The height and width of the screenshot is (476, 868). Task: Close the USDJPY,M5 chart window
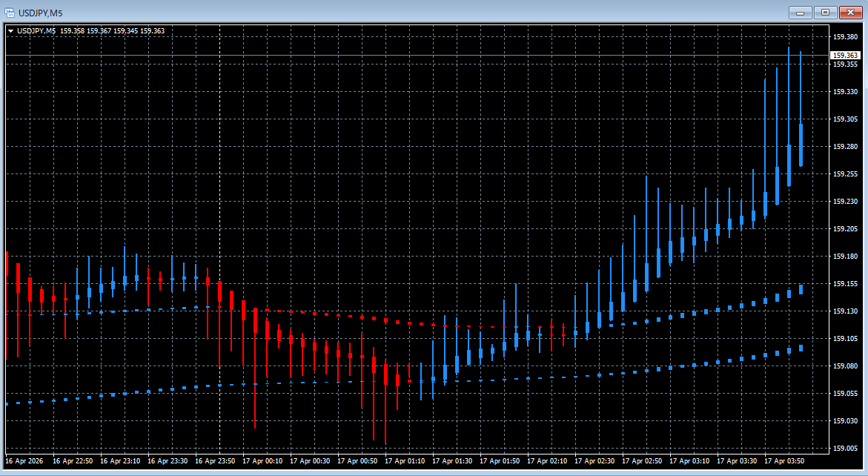click(849, 12)
